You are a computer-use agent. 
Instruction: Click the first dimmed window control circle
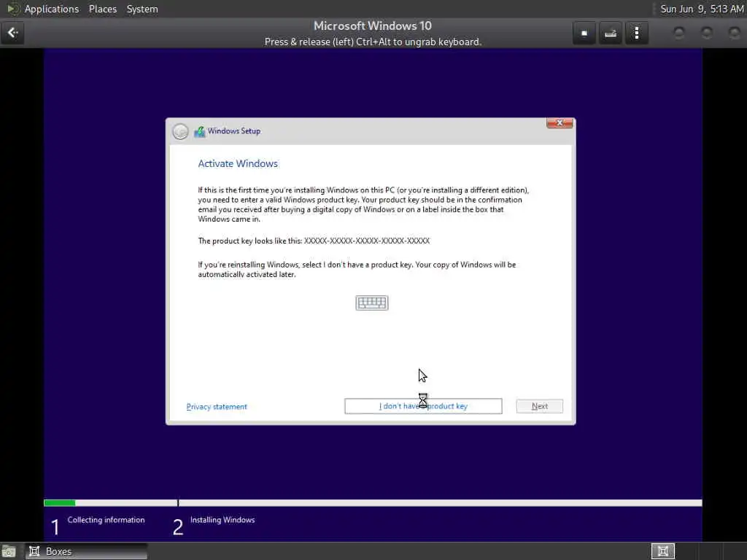coord(679,33)
